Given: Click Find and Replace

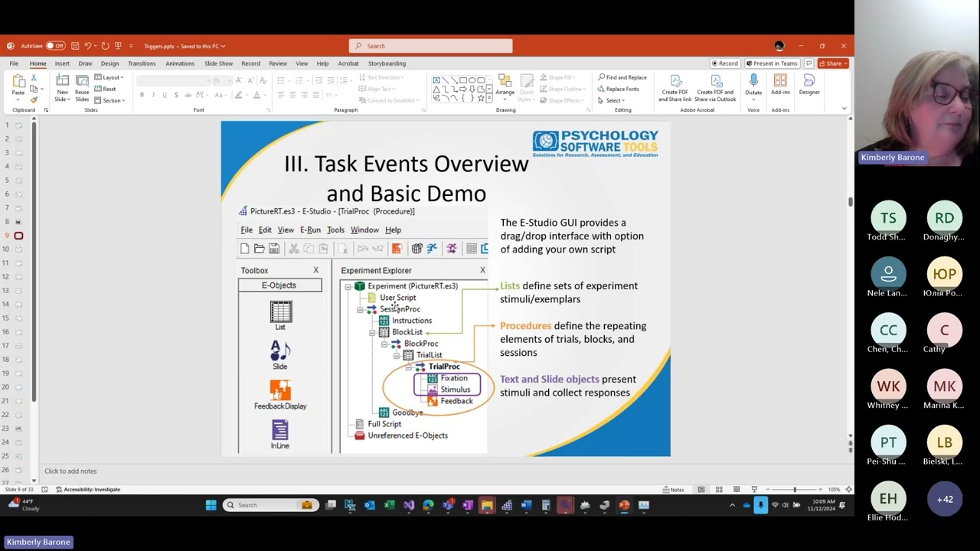Looking at the screenshot, I should [x=622, y=77].
